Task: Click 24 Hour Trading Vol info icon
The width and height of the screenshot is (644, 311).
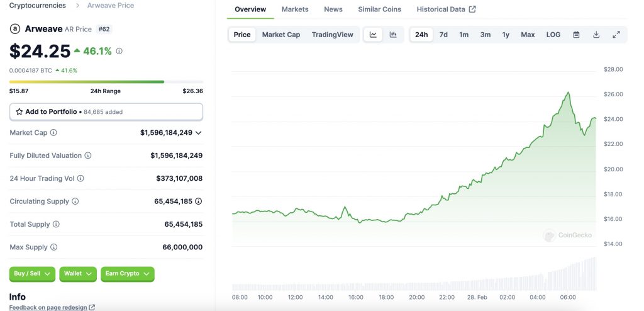Action: [80, 179]
